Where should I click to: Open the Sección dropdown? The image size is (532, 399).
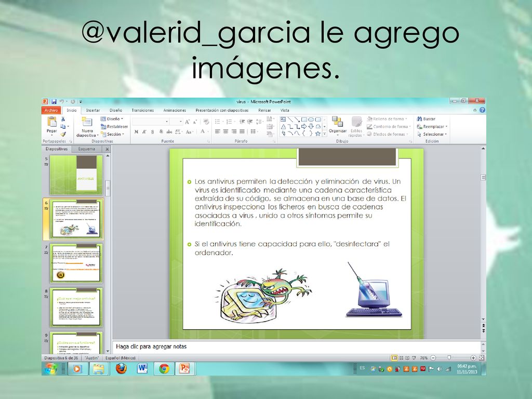tap(113, 135)
